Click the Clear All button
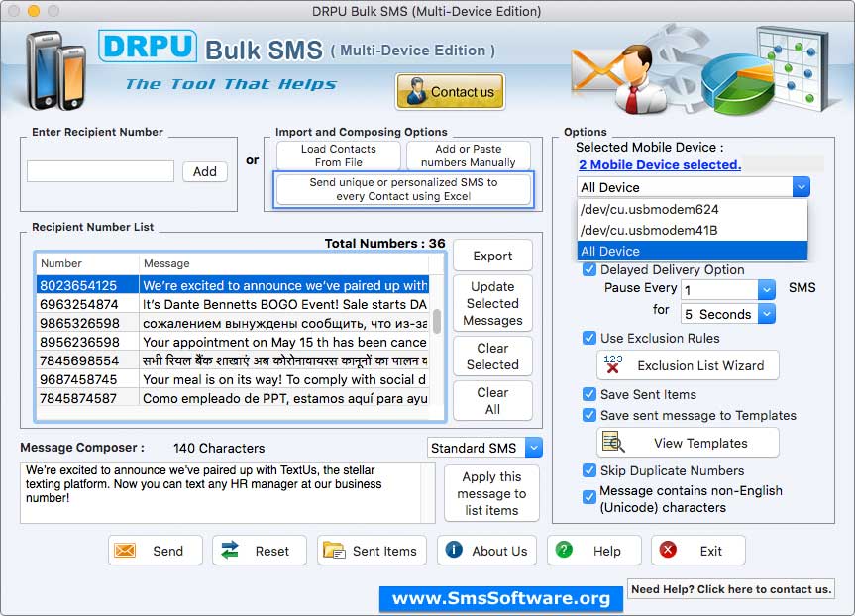This screenshot has width=855, height=616. coord(492,401)
